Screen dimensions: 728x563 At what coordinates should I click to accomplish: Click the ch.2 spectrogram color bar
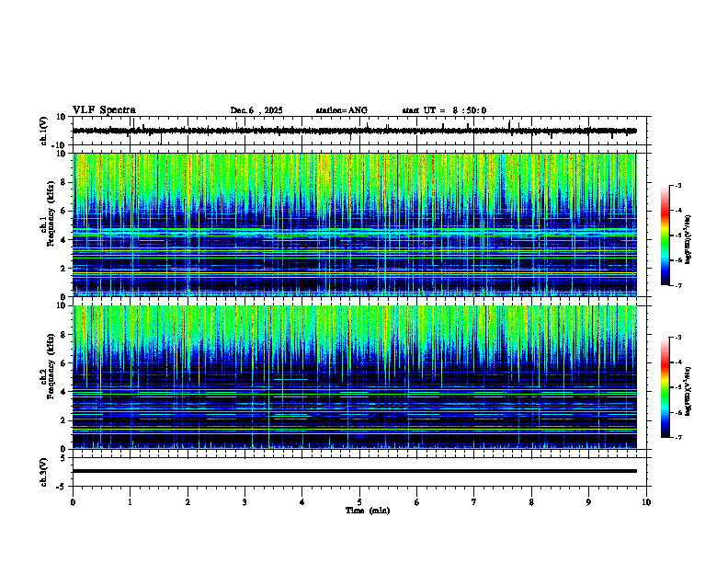tap(665, 387)
